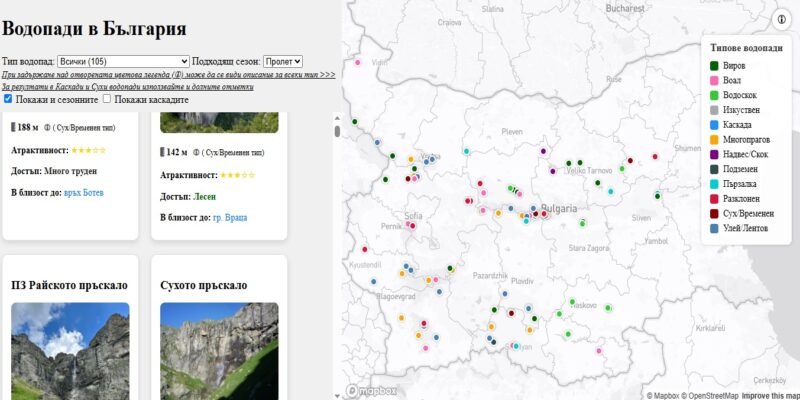Screen dimensions: 800x400
Task: Click the Сухото пръскало photo
Action: point(219,351)
